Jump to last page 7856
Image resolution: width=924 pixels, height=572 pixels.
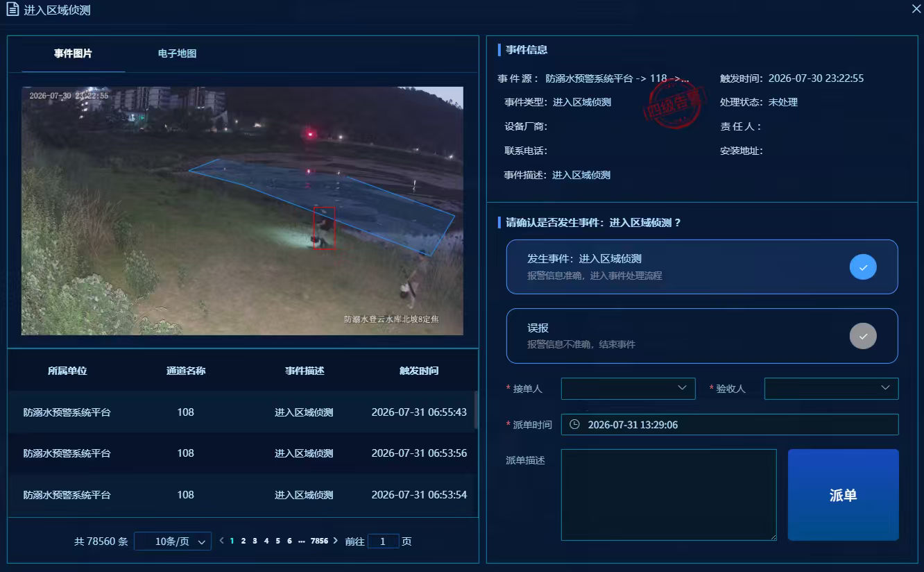319,541
